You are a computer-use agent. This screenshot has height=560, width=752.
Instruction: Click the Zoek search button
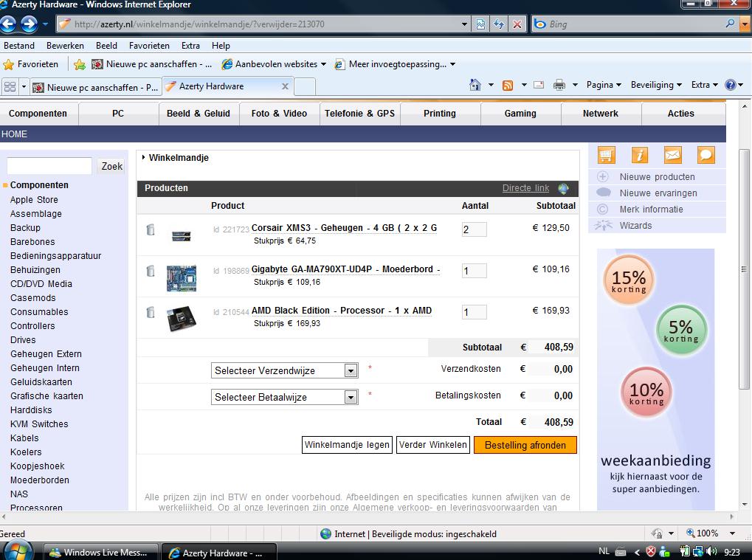(x=111, y=166)
